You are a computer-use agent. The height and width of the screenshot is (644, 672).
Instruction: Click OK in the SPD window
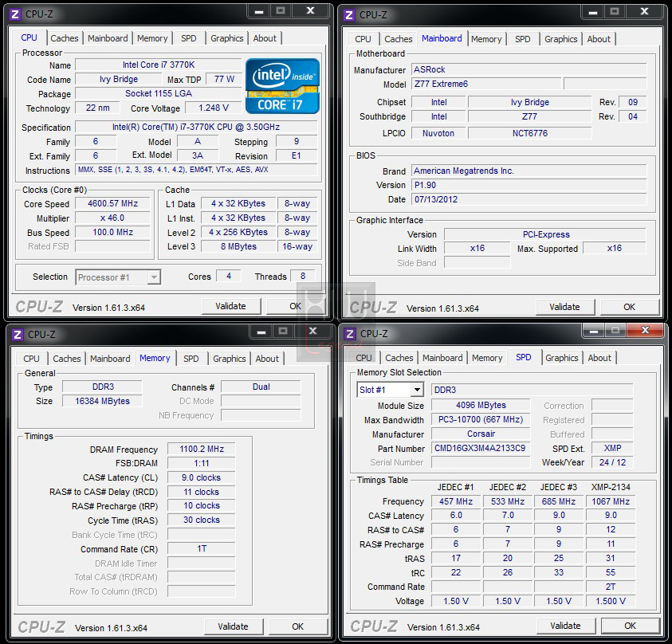630,626
